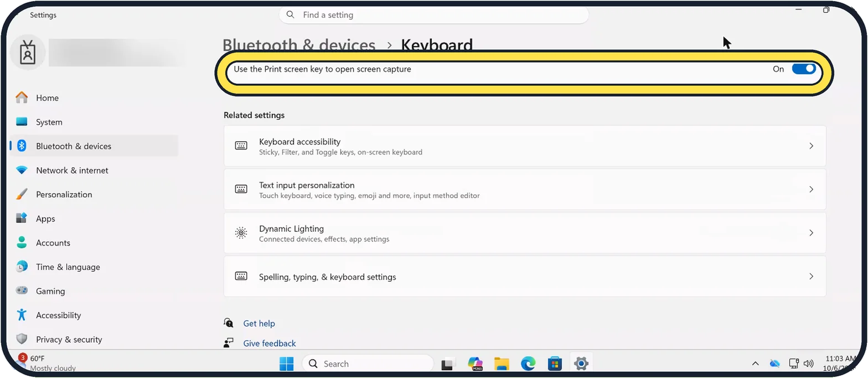
Task: Launch Microsoft Edge from taskbar
Action: coord(528,364)
